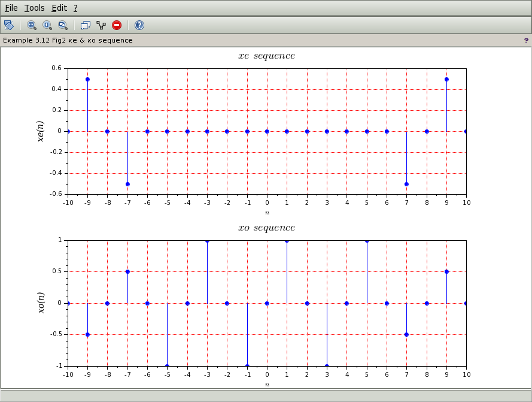Click the Zoom fit magnifier icon
Image resolution: width=532 pixels, height=402 pixels.
[63, 25]
